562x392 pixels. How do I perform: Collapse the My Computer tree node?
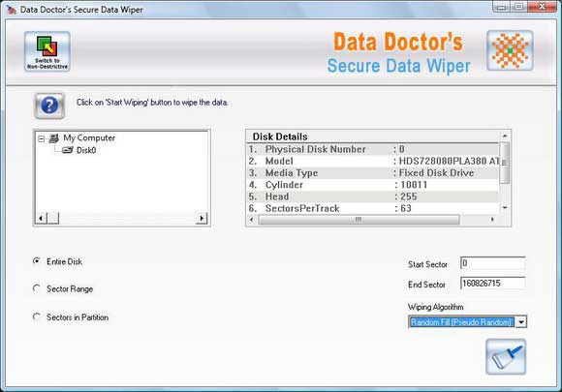[42, 138]
